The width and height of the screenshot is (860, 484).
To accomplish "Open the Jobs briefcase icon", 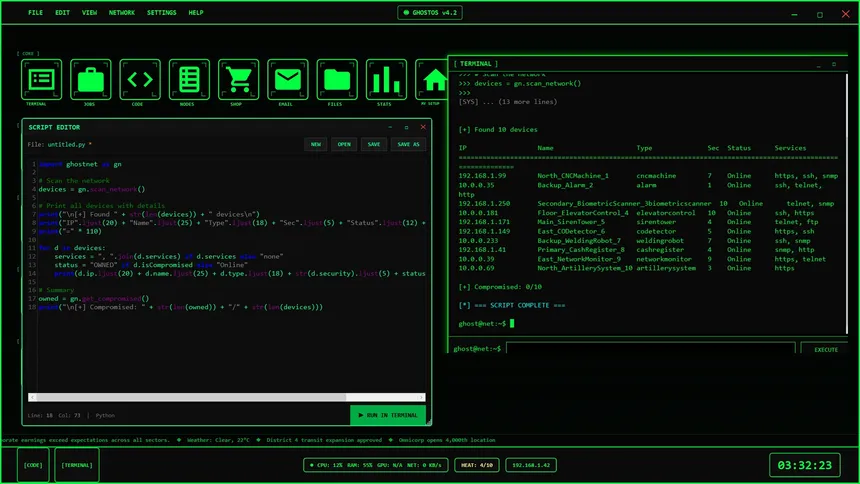I will [91, 80].
